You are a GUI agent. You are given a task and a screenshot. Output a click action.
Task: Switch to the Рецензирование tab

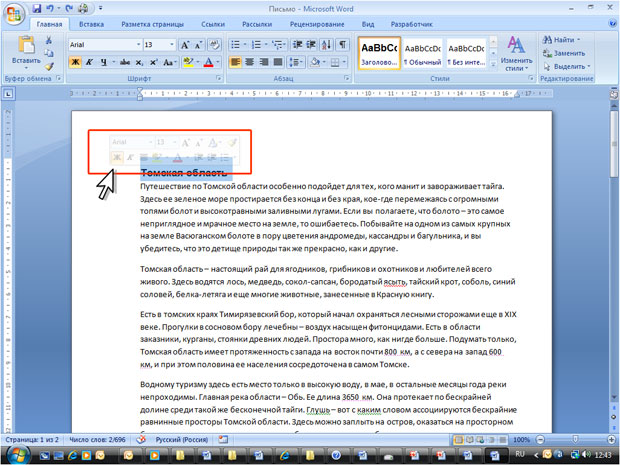(x=317, y=24)
